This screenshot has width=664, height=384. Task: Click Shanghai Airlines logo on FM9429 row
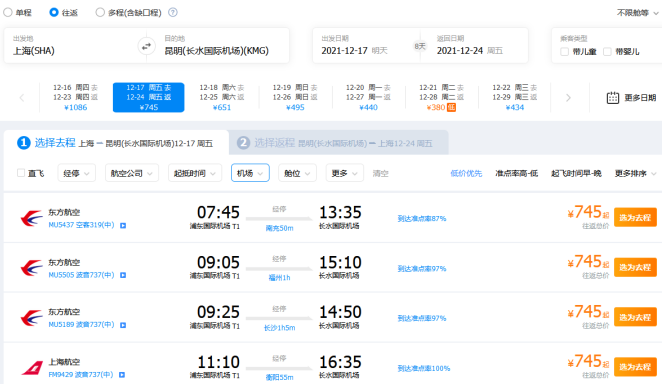pos(32,367)
